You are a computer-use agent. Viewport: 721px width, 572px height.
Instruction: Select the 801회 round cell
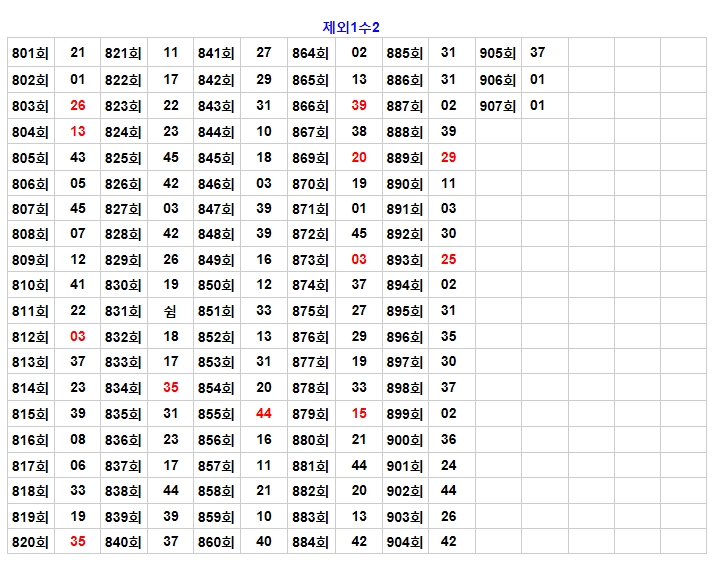(x=30, y=53)
